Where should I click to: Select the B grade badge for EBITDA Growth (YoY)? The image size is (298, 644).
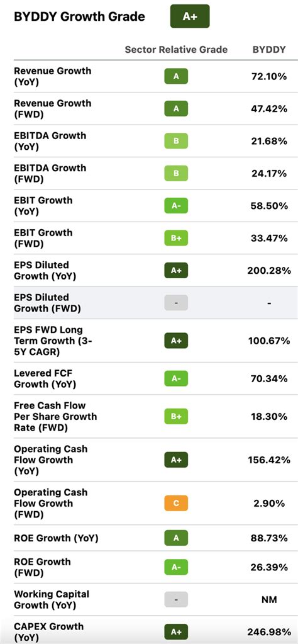(x=176, y=141)
